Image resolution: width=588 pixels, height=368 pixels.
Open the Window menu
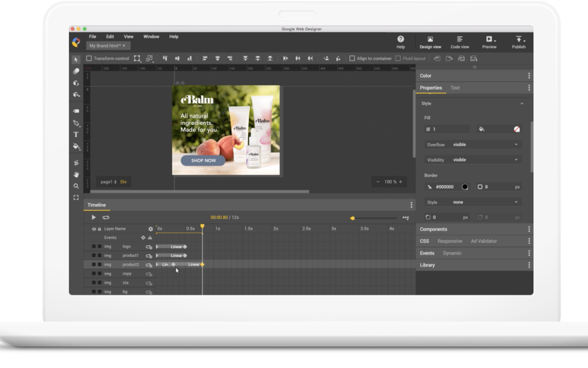[151, 36]
